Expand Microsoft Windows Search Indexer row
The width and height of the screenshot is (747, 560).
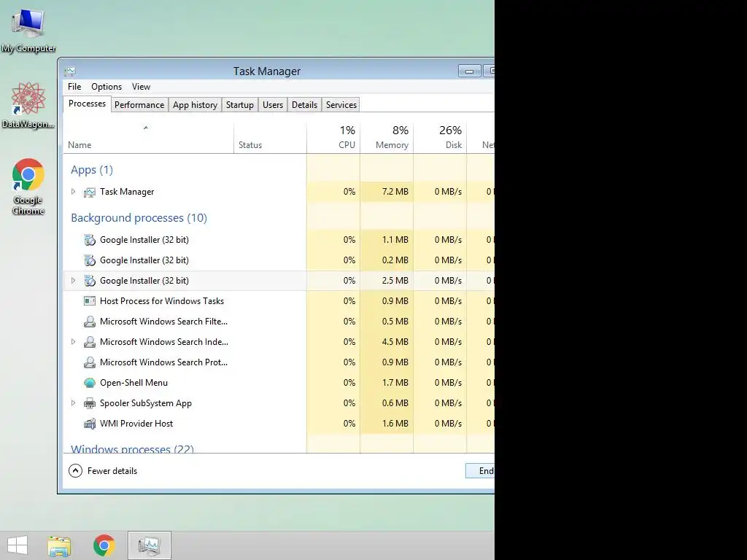pyautogui.click(x=74, y=341)
